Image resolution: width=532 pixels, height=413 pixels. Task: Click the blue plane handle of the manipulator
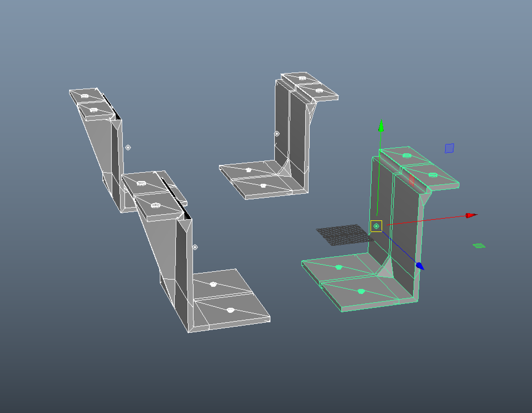coord(449,148)
